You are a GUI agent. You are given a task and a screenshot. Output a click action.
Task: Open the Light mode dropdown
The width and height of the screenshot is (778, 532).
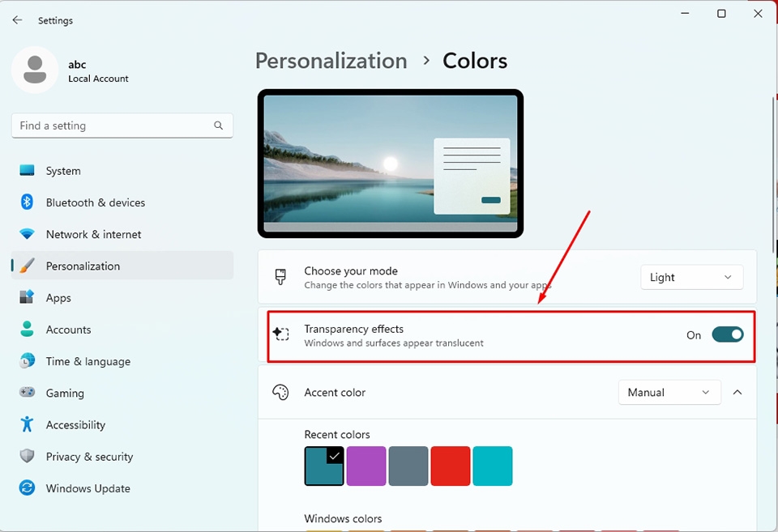coord(691,277)
